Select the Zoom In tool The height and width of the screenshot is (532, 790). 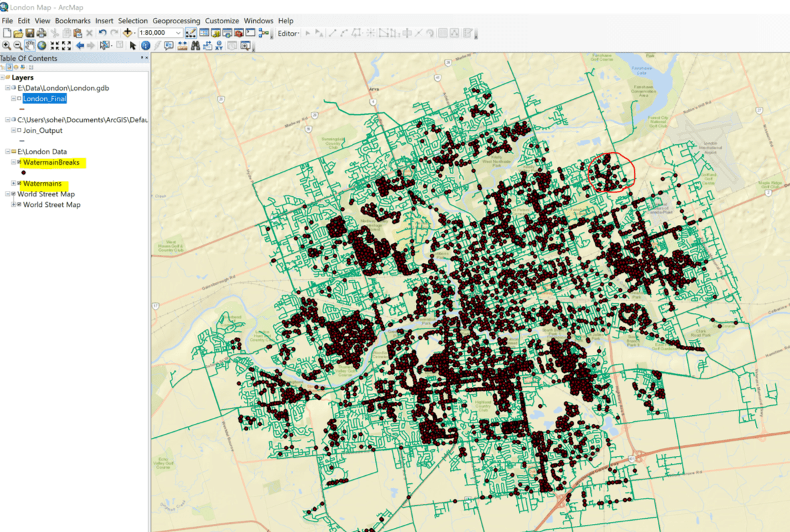point(7,46)
